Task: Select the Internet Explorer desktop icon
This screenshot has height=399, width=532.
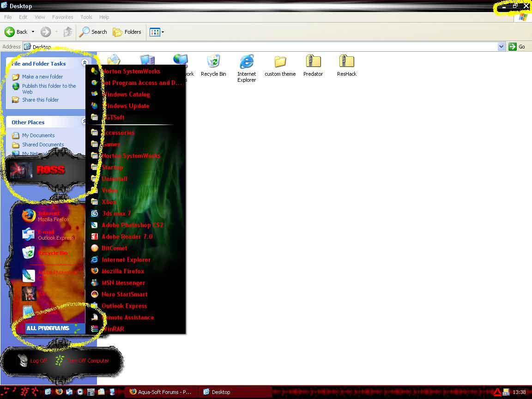Action: click(247, 68)
